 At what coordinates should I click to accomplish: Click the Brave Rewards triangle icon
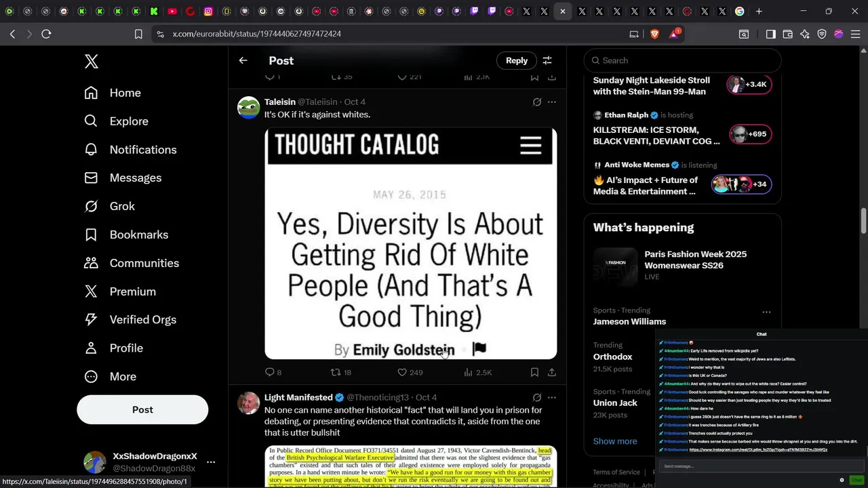(675, 34)
